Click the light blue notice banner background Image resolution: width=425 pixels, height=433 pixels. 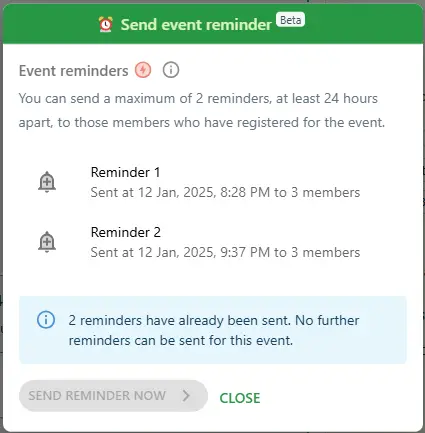[x=213, y=330]
